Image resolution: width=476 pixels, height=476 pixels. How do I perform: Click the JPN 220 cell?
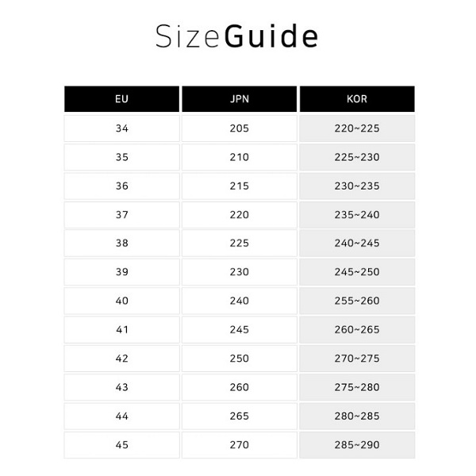239,214
